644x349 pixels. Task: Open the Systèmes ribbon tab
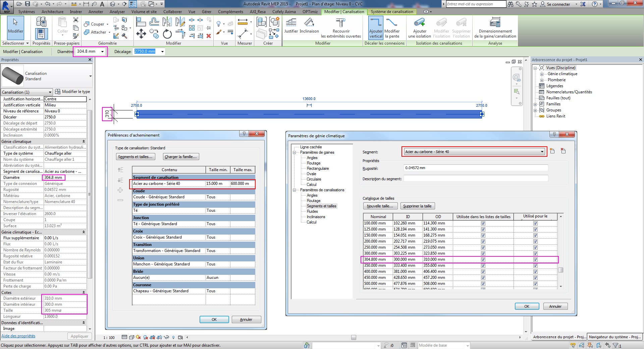26,11
